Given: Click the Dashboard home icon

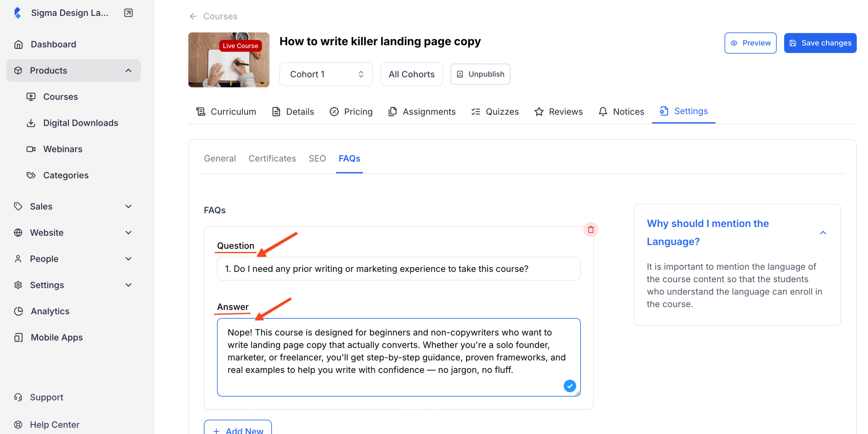Looking at the screenshot, I should 19,44.
